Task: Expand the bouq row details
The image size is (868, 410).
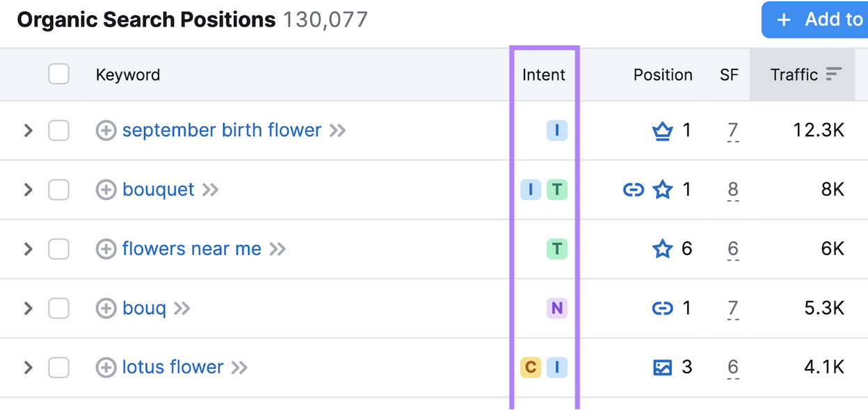Action: coord(28,308)
